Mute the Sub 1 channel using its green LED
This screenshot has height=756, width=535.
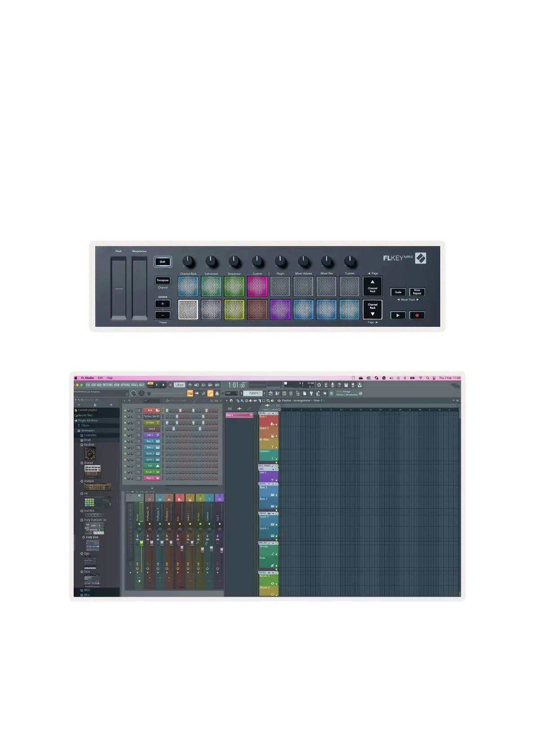coord(125,435)
